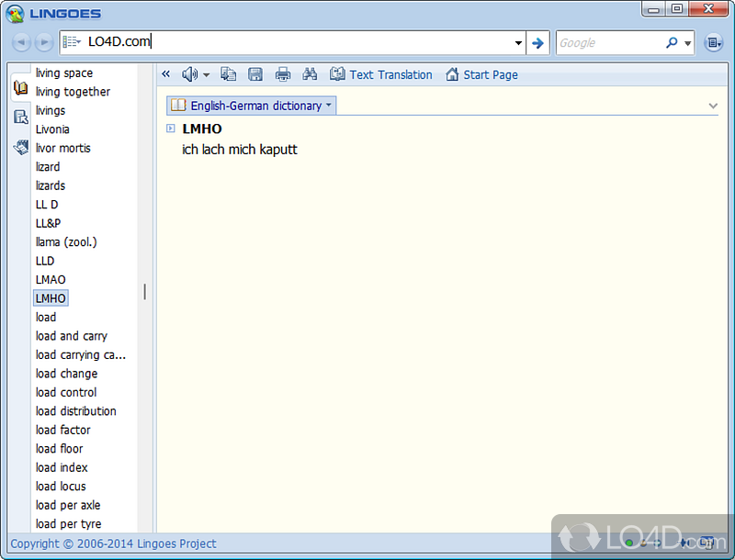This screenshot has width=735, height=560.
Task: Go to Start Page
Action: 481,74
